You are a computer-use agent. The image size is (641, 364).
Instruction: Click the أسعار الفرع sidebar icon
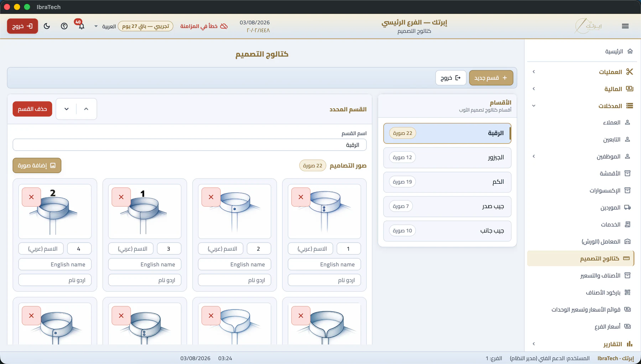pyautogui.click(x=627, y=326)
